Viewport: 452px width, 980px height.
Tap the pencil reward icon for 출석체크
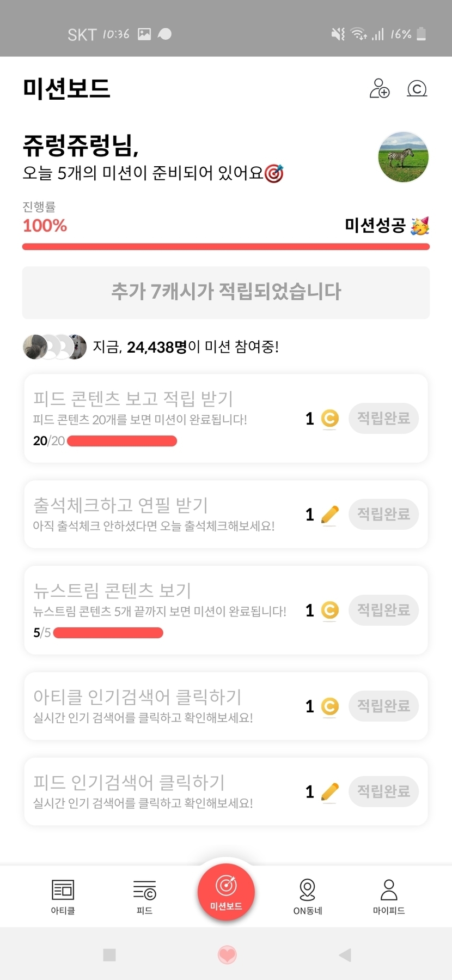[x=329, y=514]
